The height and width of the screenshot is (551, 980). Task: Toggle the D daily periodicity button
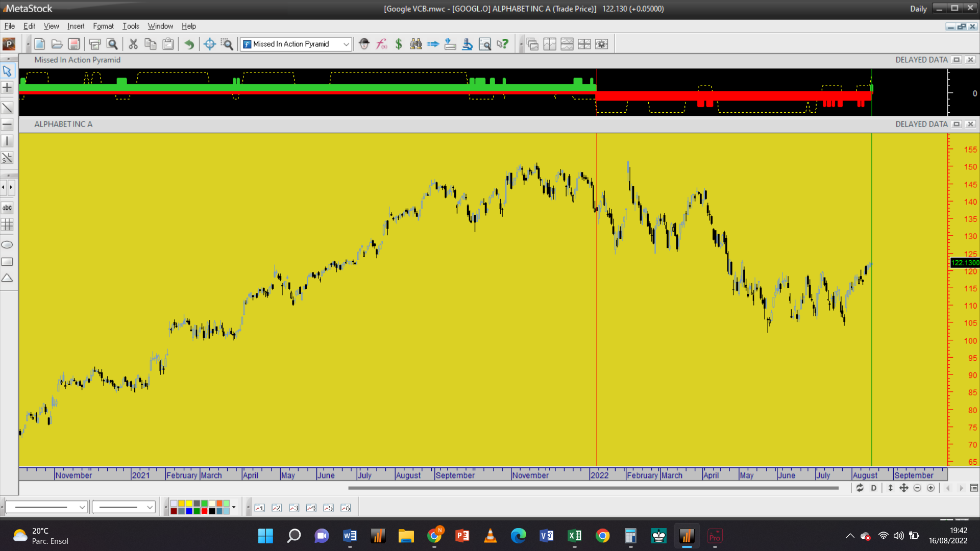click(873, 488)
